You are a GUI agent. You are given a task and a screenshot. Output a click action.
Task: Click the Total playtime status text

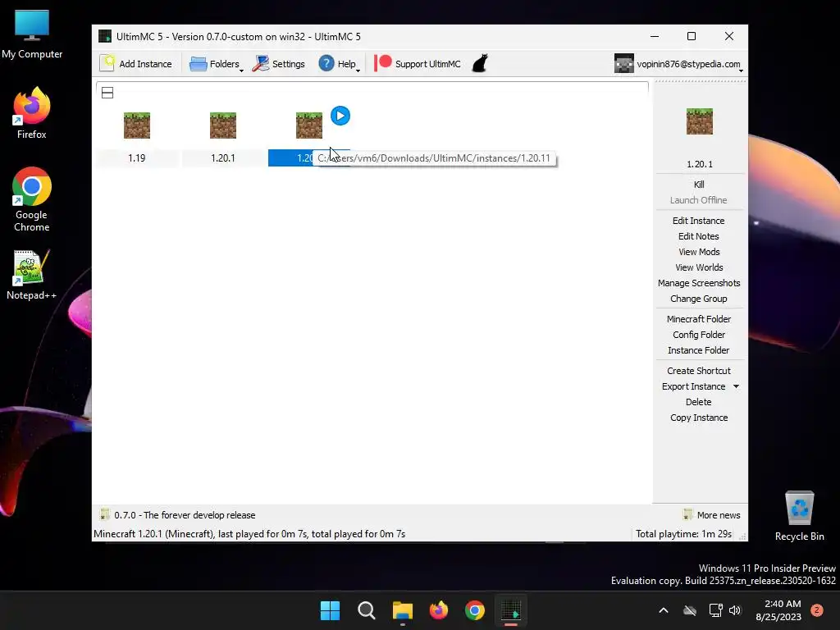(683, 533)
